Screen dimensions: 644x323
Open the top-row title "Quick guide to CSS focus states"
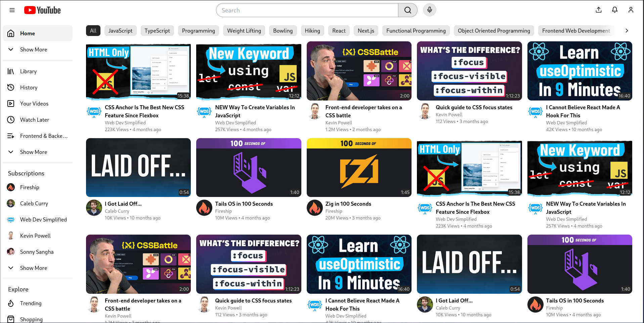[474, 107]
